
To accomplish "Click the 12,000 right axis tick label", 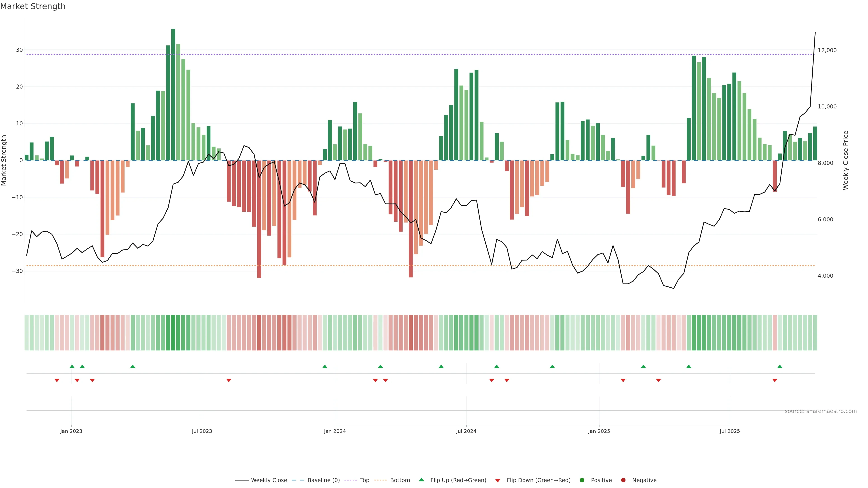I will coord(827,50).
